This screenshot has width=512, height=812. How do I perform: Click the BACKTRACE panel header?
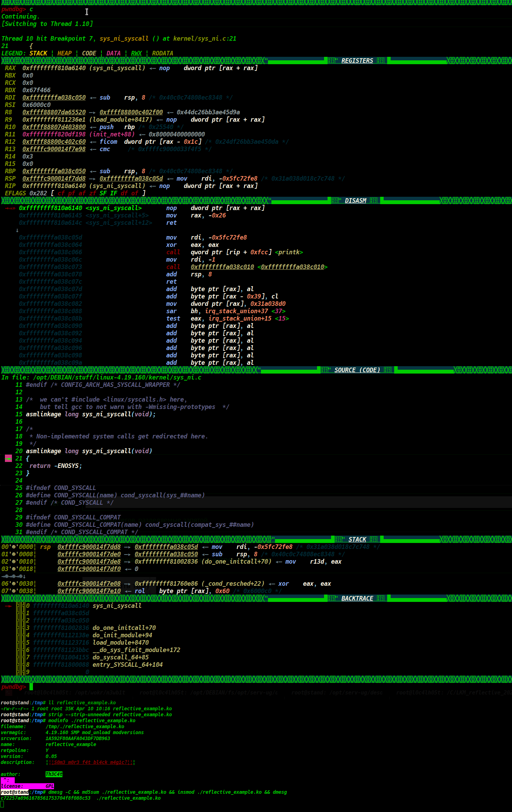(357, 598)
